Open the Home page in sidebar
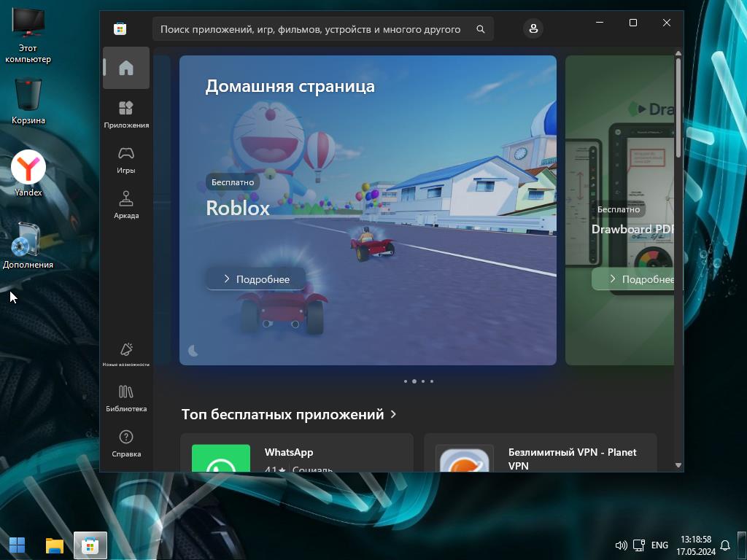The image size is (747, 560). point(126,68)
